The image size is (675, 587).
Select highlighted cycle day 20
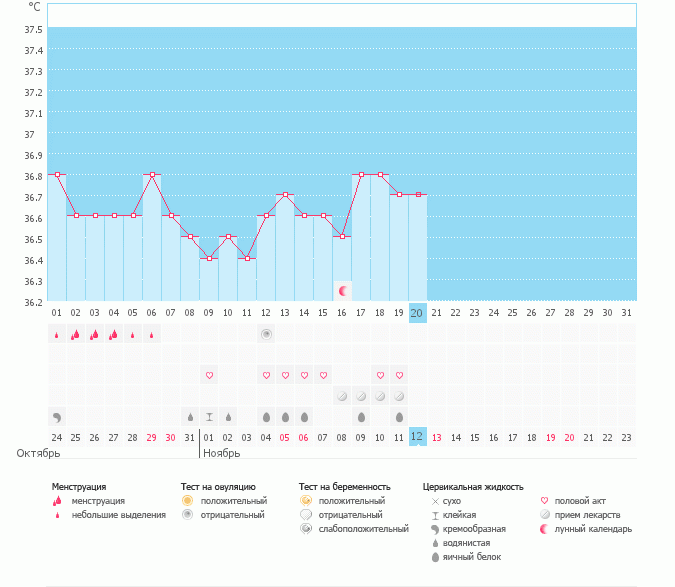[x=418, y=313]
